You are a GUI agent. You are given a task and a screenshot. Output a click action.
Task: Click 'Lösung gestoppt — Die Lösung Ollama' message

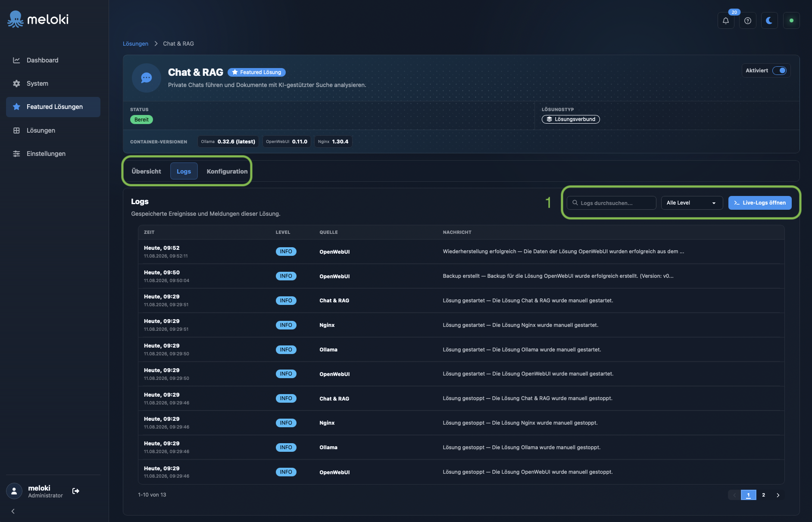click(x=522, y=447)
